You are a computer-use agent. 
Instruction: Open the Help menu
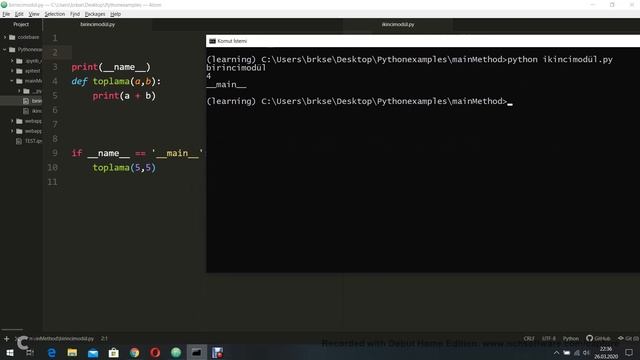(x=116, y=14)
